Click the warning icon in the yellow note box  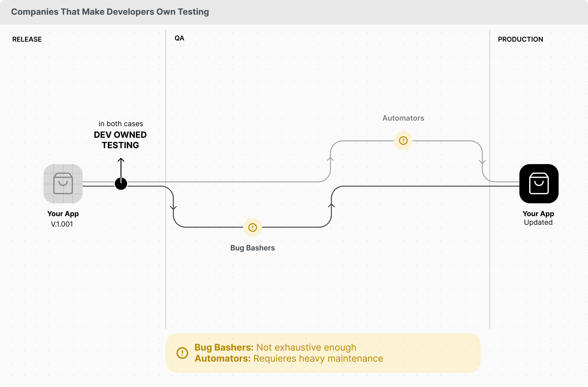pos(182,353)
